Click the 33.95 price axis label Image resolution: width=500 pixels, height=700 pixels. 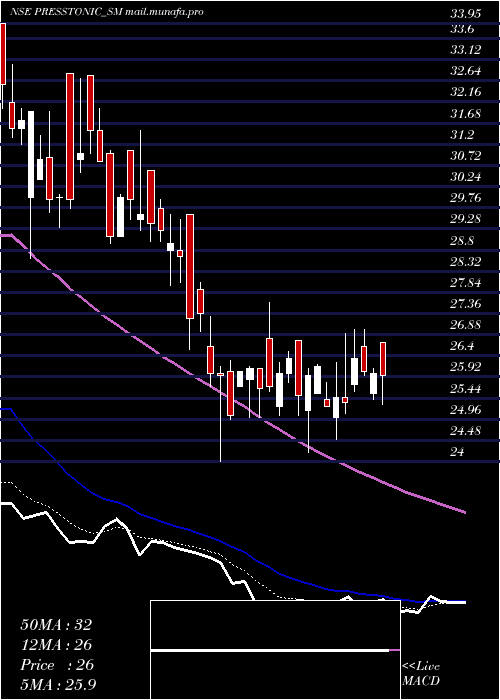466,14
